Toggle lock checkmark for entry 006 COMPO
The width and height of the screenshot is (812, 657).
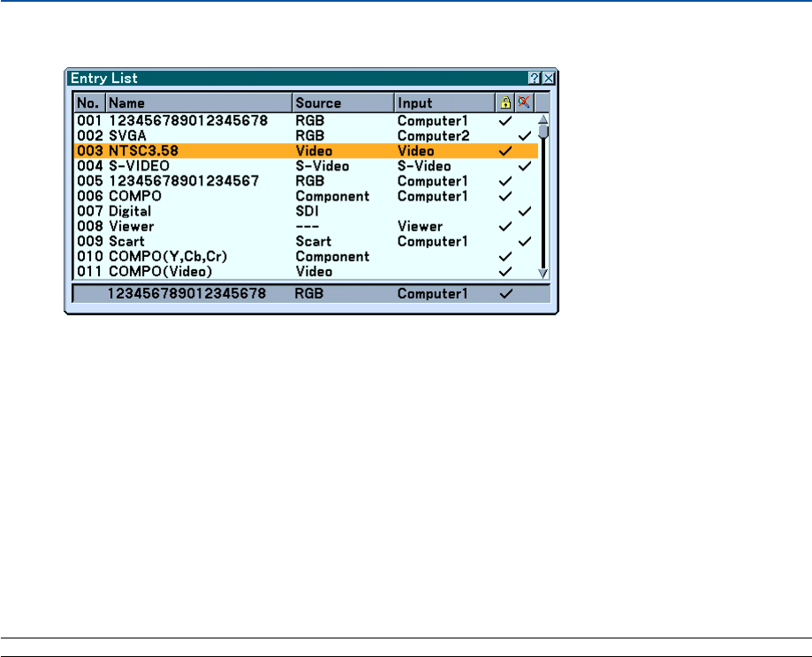pyautogui.click(x=505, y=196)
